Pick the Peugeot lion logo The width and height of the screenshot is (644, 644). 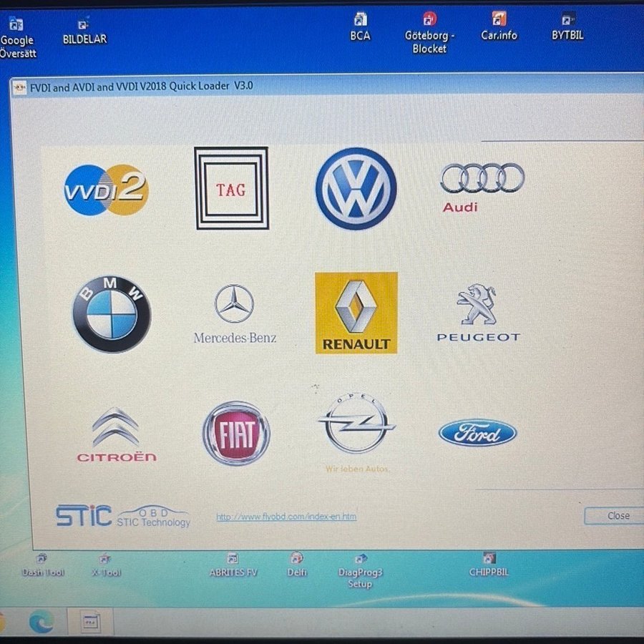478,313
